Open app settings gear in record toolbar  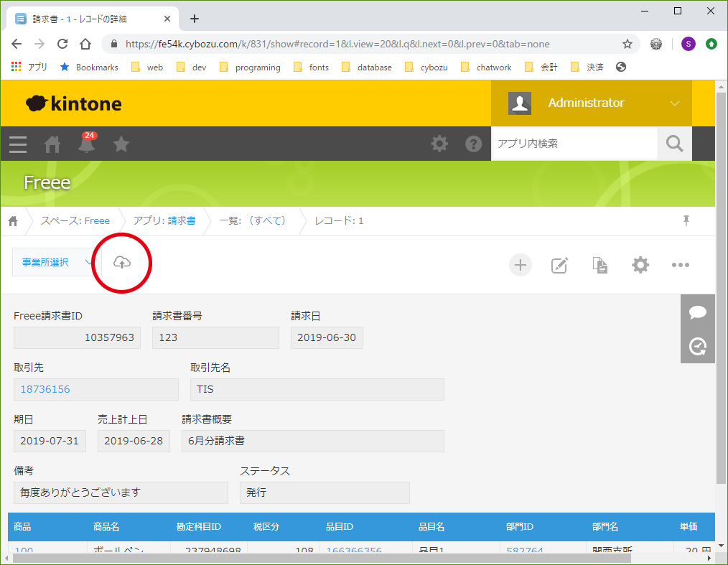tap(640, 265)
